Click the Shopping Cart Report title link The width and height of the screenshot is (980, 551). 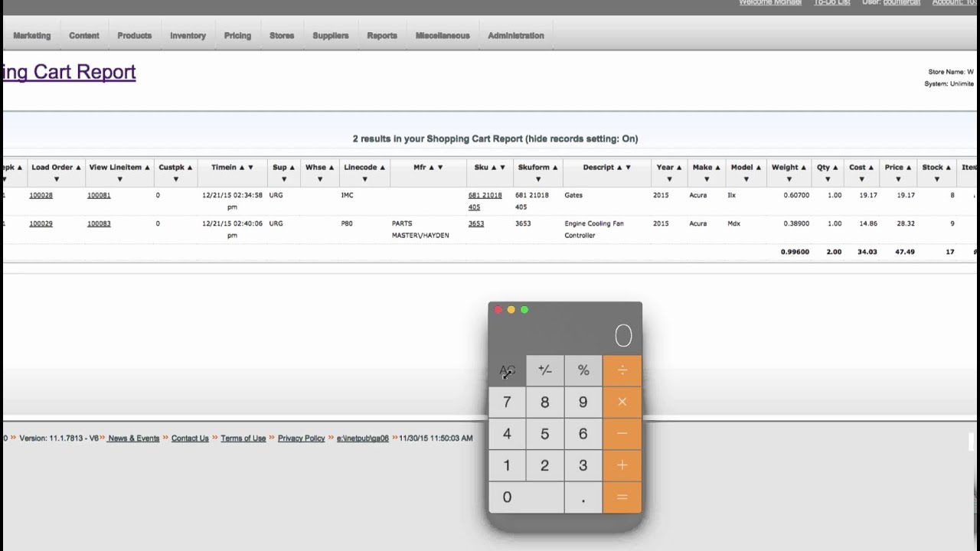[x=69, y=72]
